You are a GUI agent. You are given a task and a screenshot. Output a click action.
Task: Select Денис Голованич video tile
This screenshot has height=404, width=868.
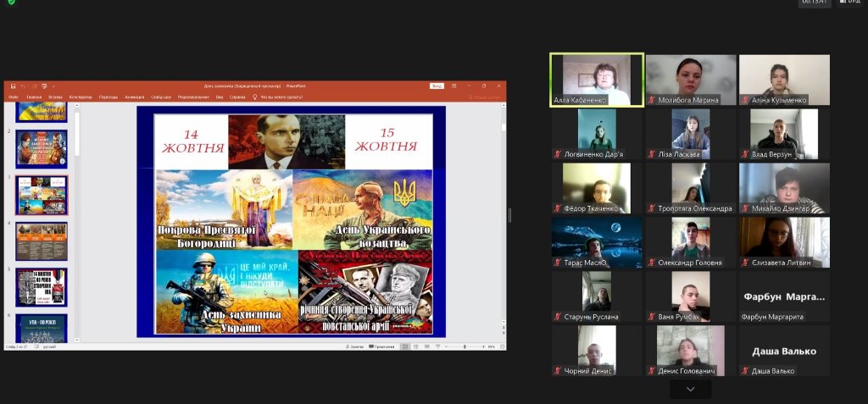click(x=691, y=351)
